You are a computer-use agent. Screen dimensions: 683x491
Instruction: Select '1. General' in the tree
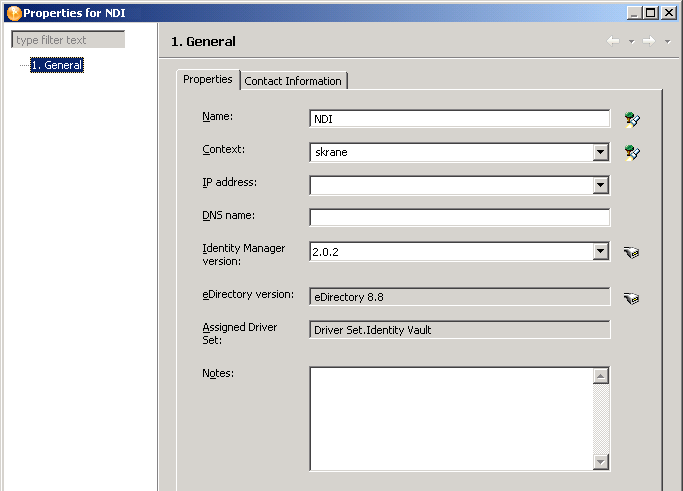(x=57, y=65)
